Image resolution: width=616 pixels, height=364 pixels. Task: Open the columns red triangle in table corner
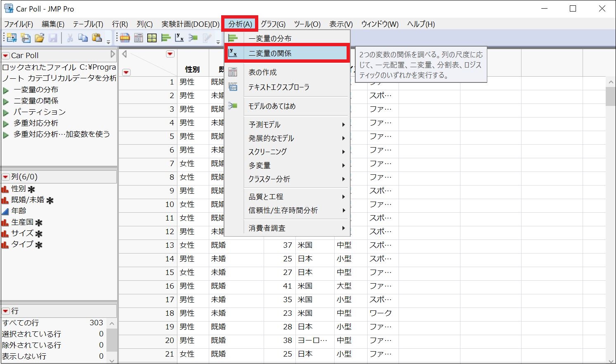point(170,54)
